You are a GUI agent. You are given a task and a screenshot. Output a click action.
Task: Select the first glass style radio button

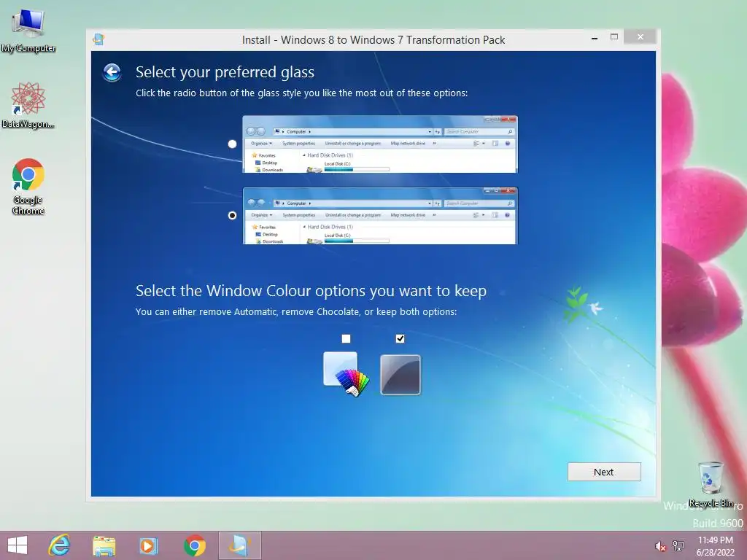click(232, 144)
